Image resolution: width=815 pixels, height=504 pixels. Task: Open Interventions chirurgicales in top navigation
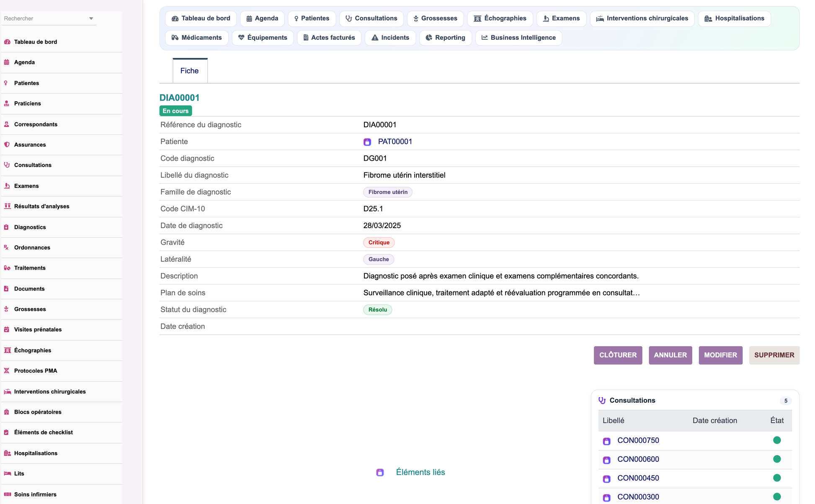point(642,18)
